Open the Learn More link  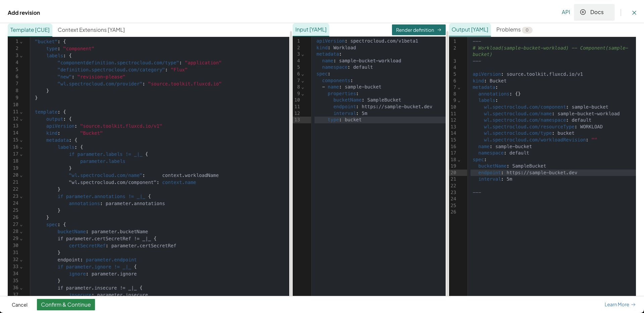click(620, 305)
